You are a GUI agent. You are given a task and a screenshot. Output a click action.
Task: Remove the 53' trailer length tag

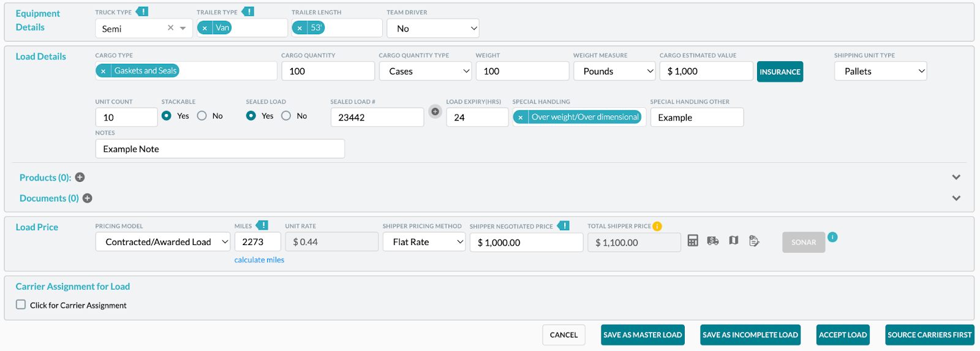[x=300, y=28]
